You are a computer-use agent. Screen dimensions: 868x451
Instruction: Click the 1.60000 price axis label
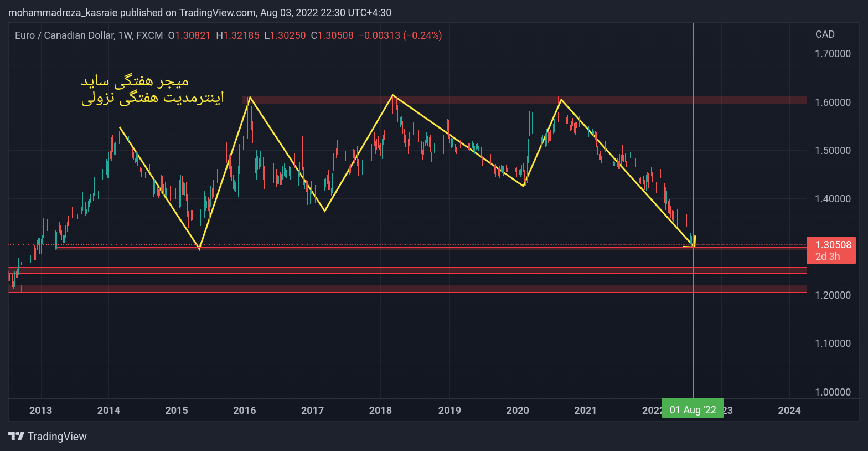[833, 102]
